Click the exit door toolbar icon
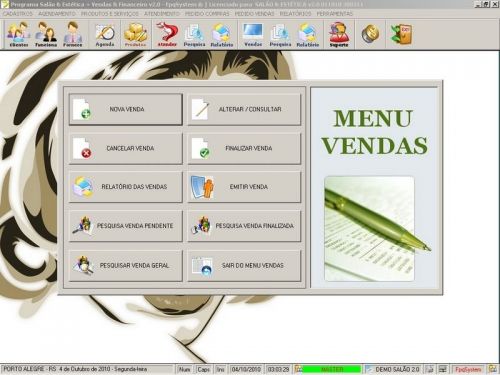500x375 pixels. point(401,34)
